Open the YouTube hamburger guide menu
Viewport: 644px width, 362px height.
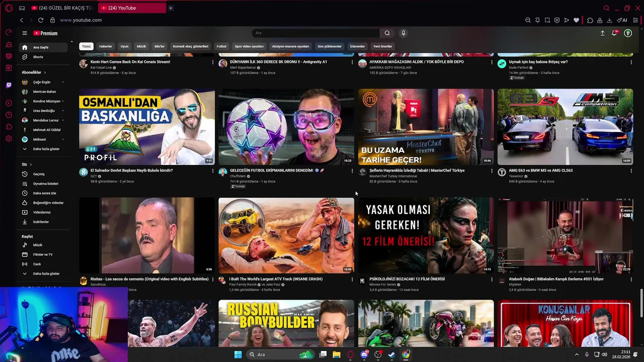pos(24,33)
